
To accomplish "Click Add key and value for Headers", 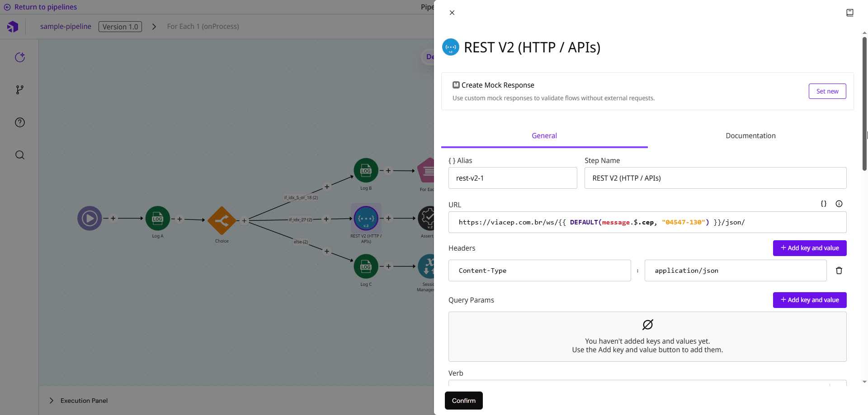I will [x=809, y=248].
